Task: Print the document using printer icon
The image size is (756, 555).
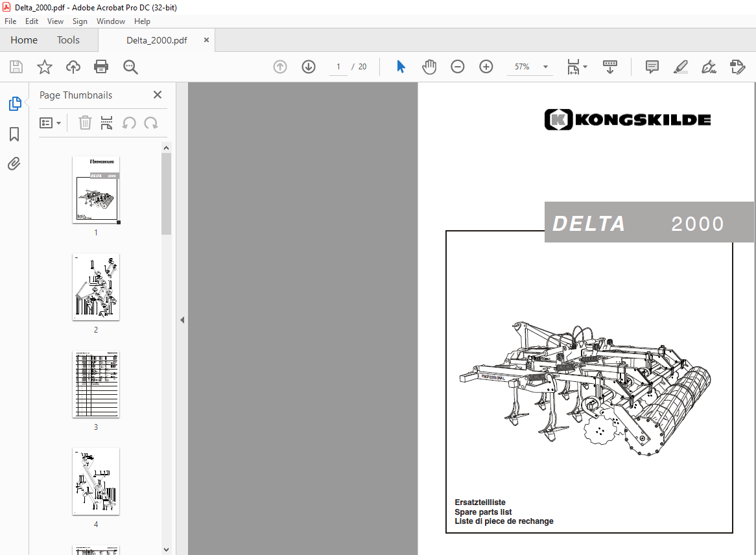Action: pos(101,67)
